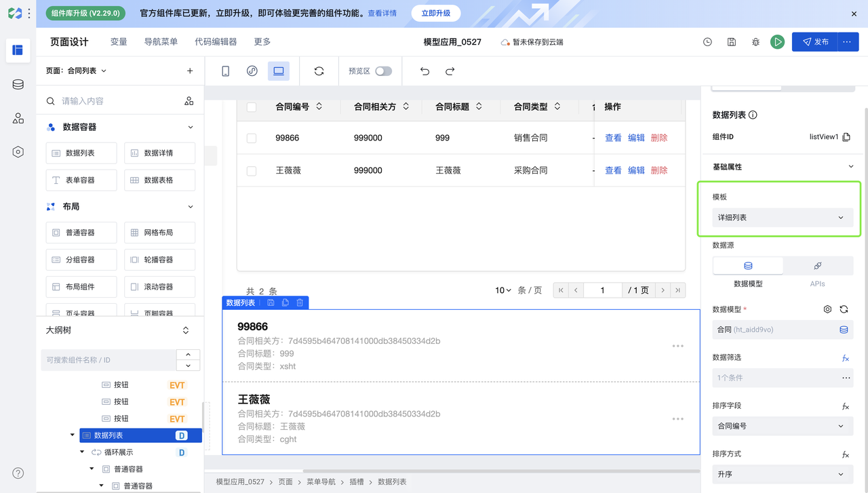Collapse the 布局 component group
868x493 pixels.
tap(191, 207)
